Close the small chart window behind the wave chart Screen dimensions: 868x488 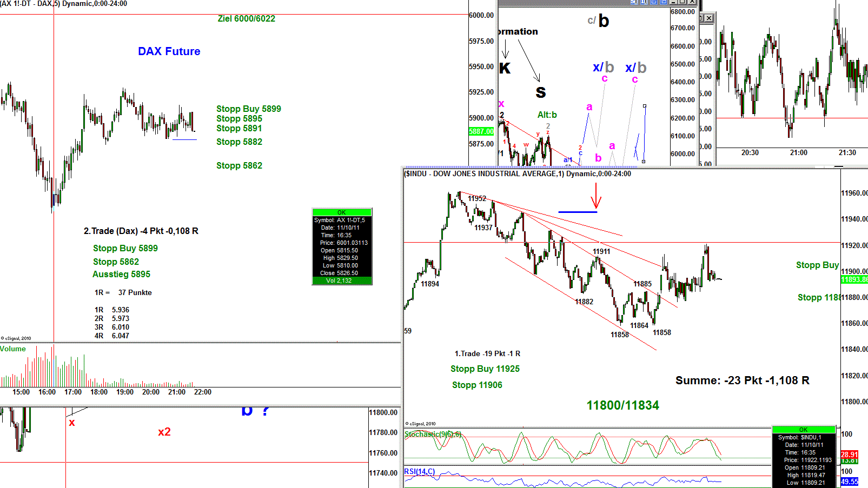[x=708, y=18]
